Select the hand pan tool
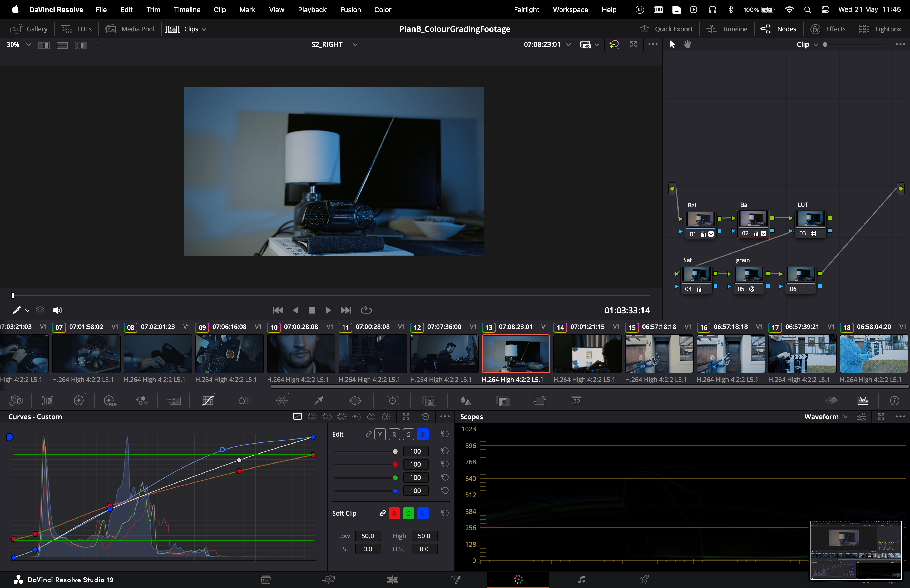The image size is (910, 588). click(x=687, y=44)
